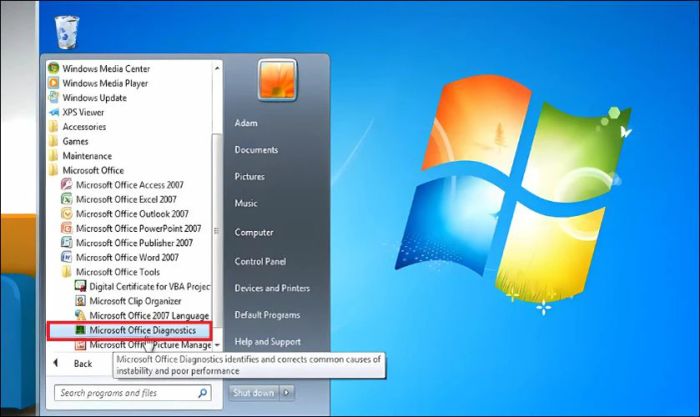700x417 pixels.
Task: Select Microsoft Office Diagnostics label
Action: point(143,330)
